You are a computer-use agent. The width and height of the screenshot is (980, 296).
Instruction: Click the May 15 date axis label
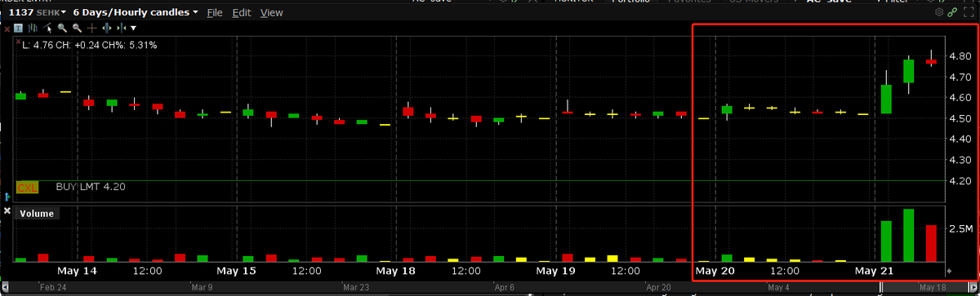(235, 270)
